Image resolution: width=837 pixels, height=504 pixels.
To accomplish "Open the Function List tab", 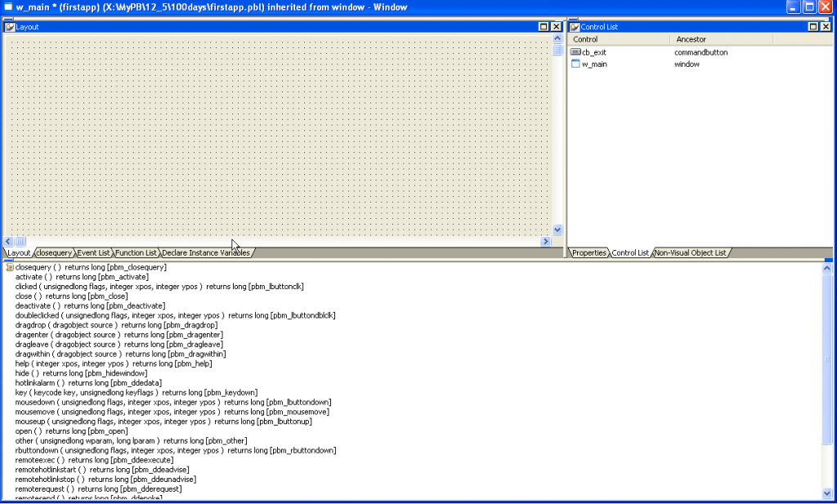I will 137,252.
